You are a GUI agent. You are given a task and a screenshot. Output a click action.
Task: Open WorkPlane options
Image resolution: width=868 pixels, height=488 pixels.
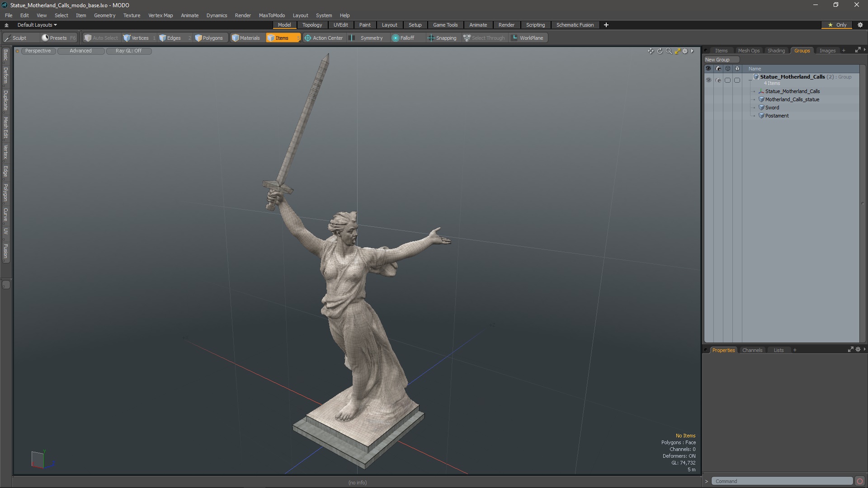pyautogui.click(x=528, y=38)
